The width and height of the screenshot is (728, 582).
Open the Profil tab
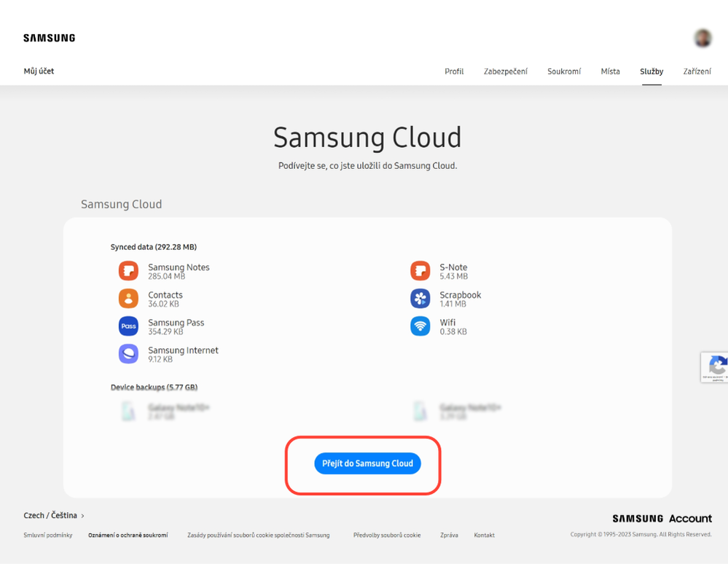[454, 71]
